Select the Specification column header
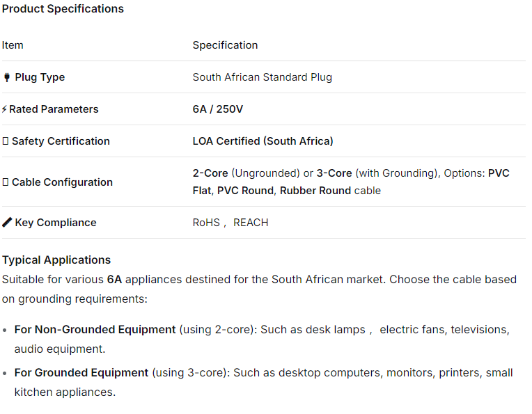Viewport: 532px width, 414px height. 225,45
